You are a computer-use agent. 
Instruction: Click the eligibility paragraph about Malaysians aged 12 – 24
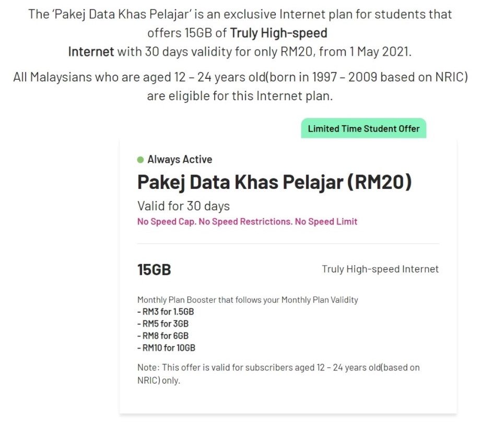240,87
